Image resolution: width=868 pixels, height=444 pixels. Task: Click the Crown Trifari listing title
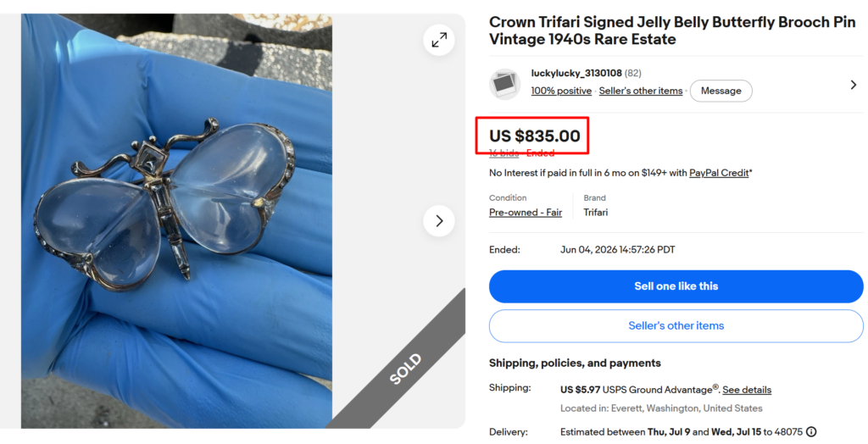tap(672, 31)
